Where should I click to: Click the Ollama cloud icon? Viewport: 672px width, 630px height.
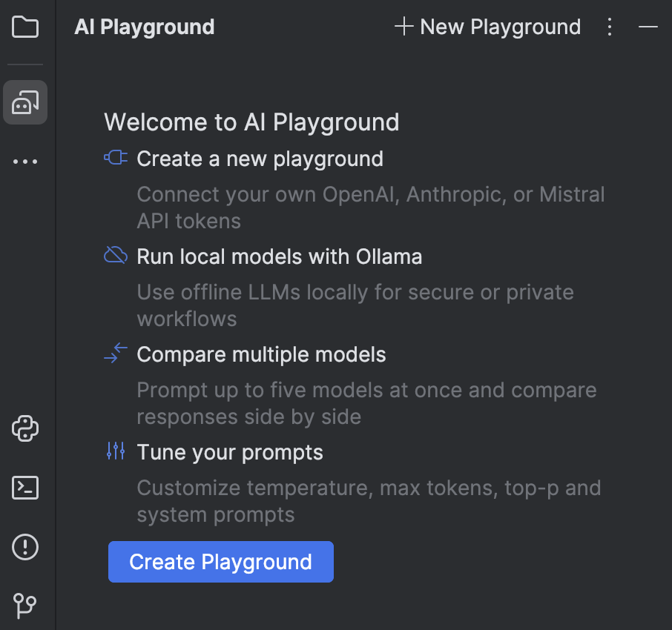116,254
